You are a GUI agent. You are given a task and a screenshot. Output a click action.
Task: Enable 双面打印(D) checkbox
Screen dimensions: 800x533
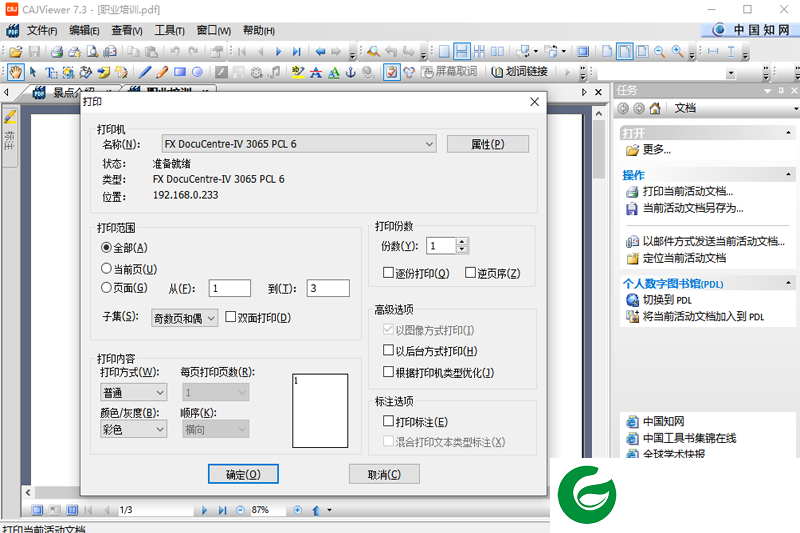(231, 317)
